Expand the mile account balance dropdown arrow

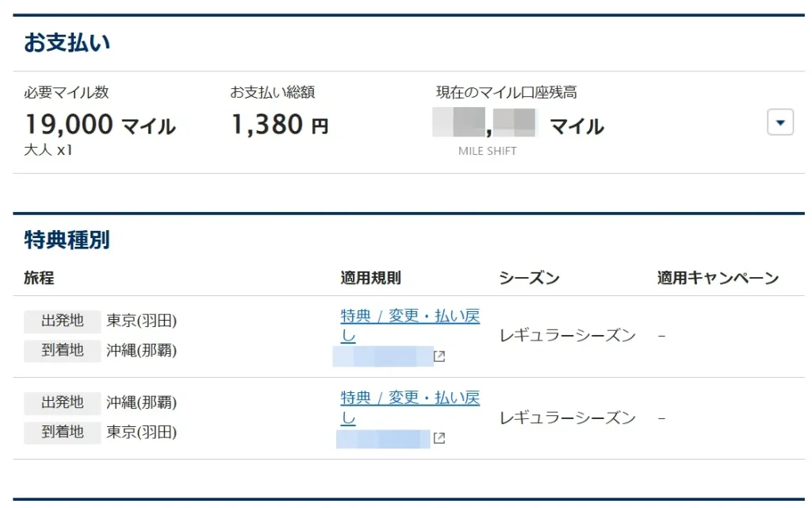click(780, 122)
